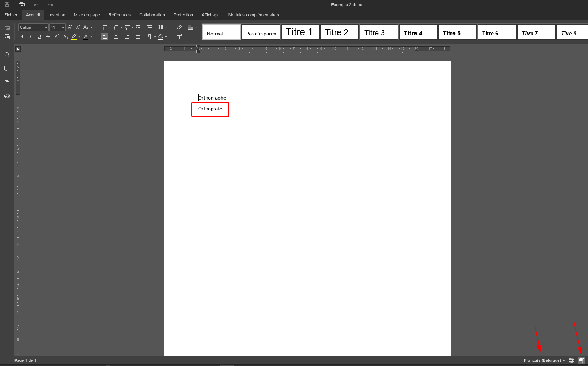Open the Search panel from the left sidebar
Viewport: 588px width, 366px height.
(7, 55)
